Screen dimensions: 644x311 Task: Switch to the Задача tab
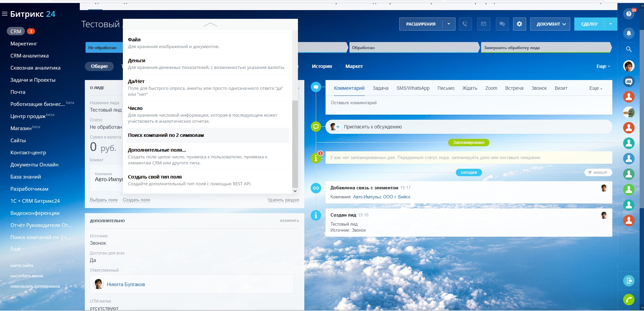click(380, 88)
